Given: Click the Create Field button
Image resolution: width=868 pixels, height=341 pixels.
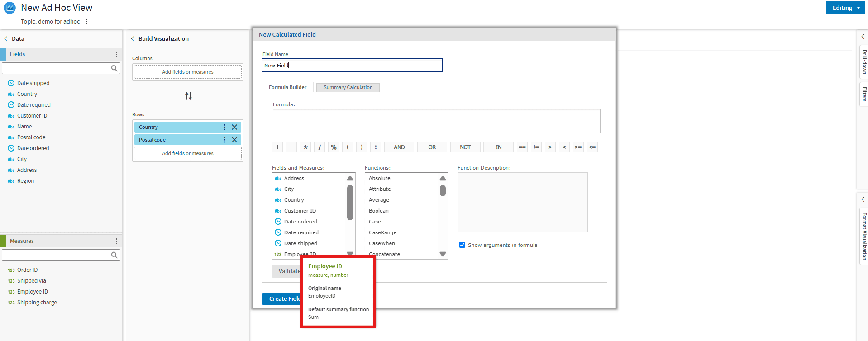Looking at the screenshot, I should point(282,298).
